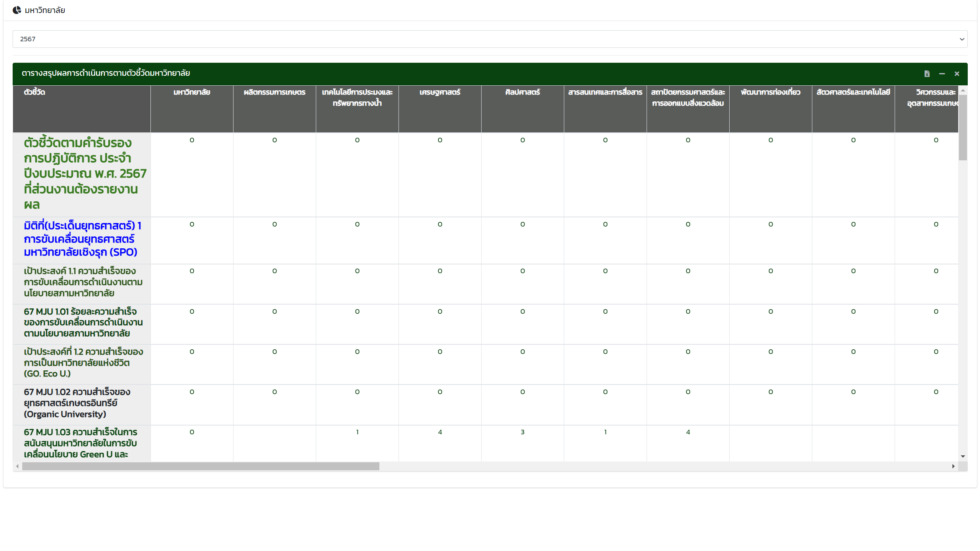
Task: Open the 2567 year dropdown
Action: coord(490,39)
